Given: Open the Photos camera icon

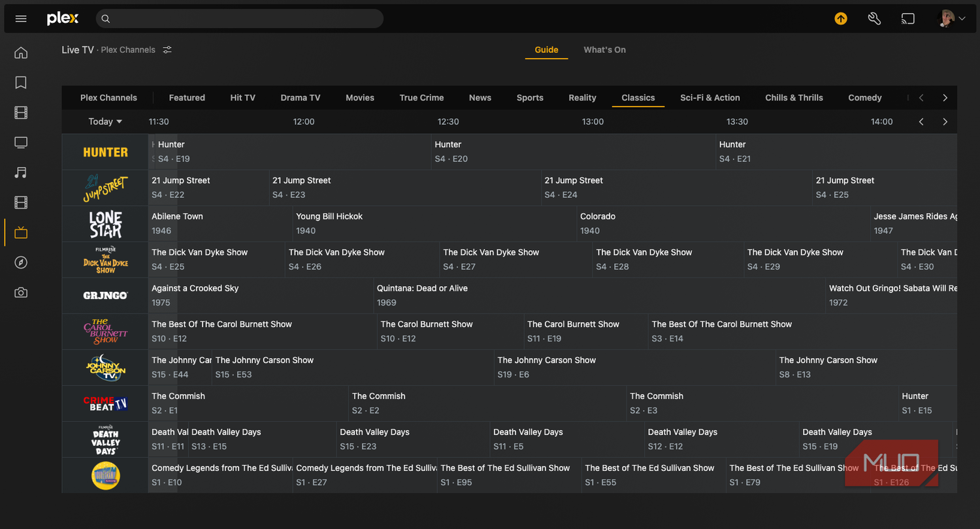Looking at the screenshot, I should point(21,293).
